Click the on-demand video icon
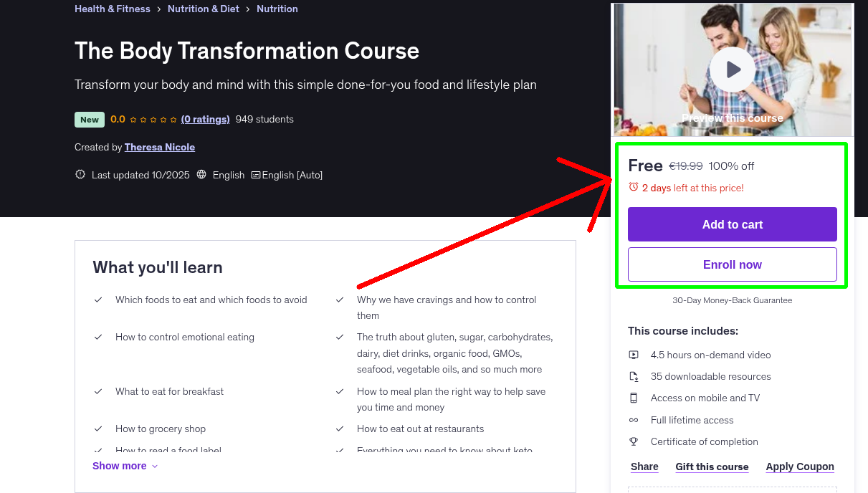Image resolution: width=868 pixels, height=493 pixels. tap(634, 355)
